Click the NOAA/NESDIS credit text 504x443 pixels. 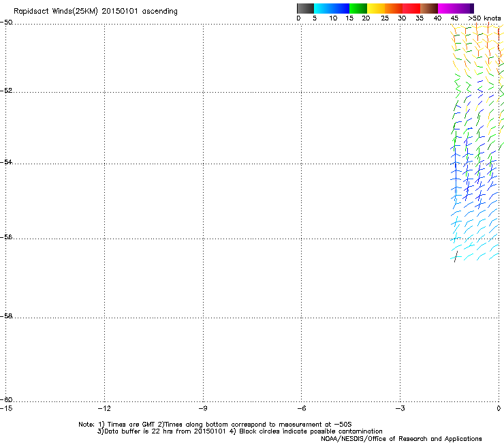[x=401, y=439]
